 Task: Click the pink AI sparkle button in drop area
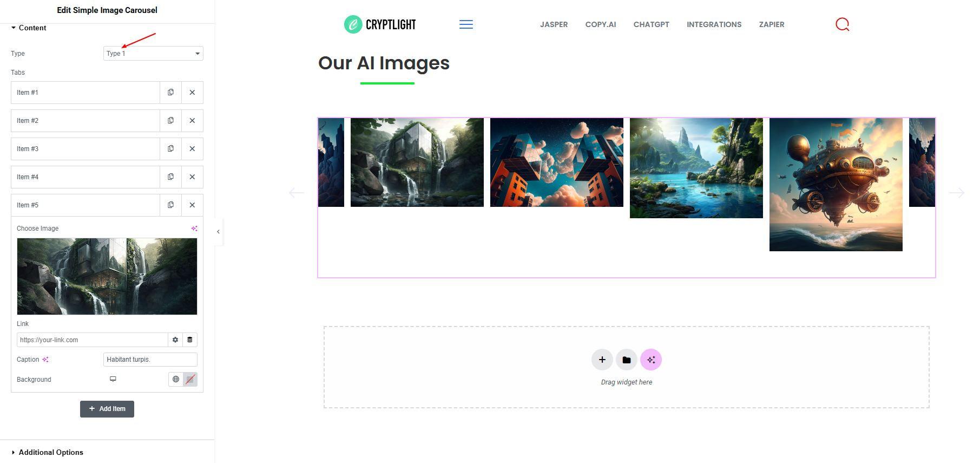point(651,360)
